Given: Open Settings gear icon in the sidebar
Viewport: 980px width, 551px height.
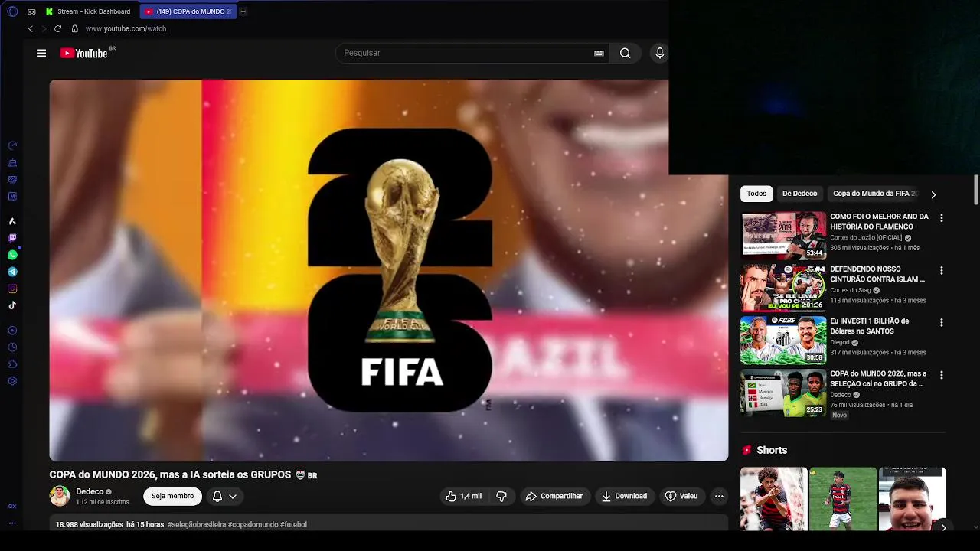Looking at the screenshot, I should pos(12,381).
